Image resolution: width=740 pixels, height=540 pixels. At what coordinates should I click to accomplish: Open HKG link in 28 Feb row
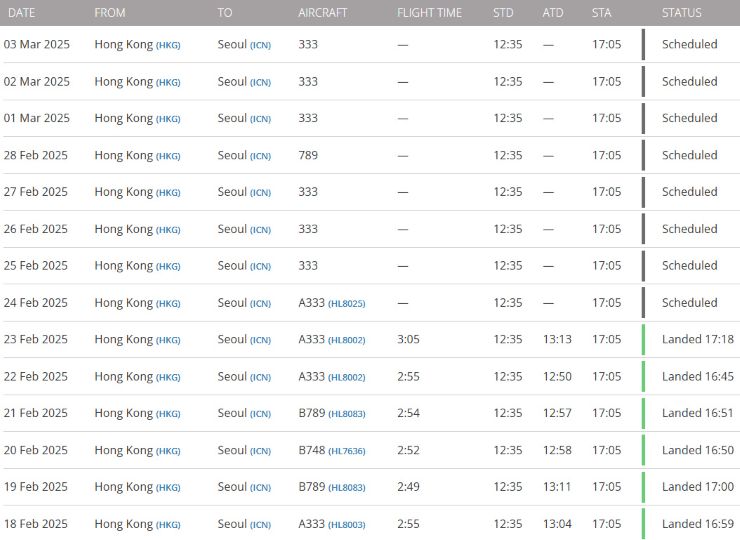coord(168,156)
